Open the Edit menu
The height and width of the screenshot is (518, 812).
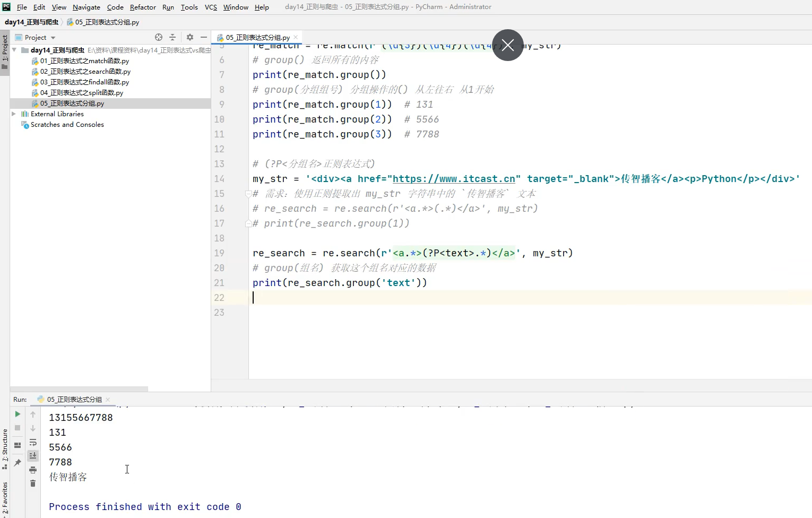(39, 7)
